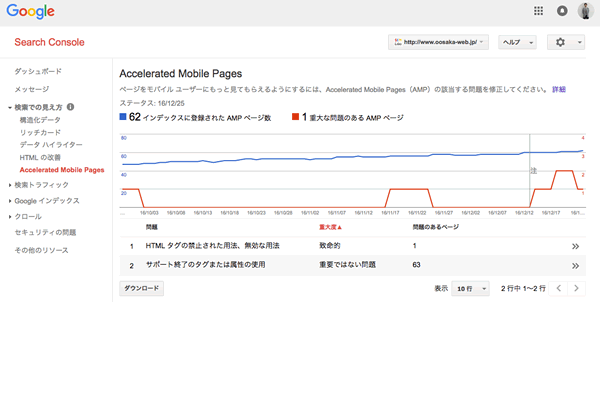Screen dimensions: 600x400
Task: Select Accelerated Mobile Pages sidebar item
Action: click(x=62, y=170)
